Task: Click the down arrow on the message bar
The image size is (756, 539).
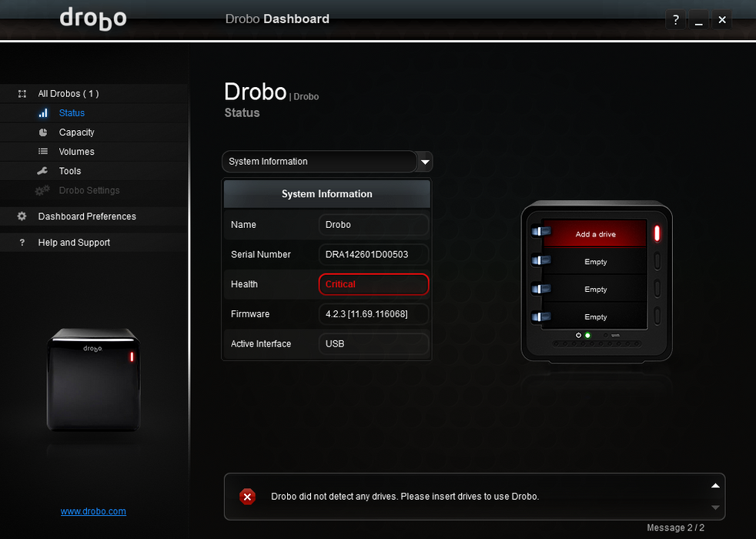Action: click(715, 508)
